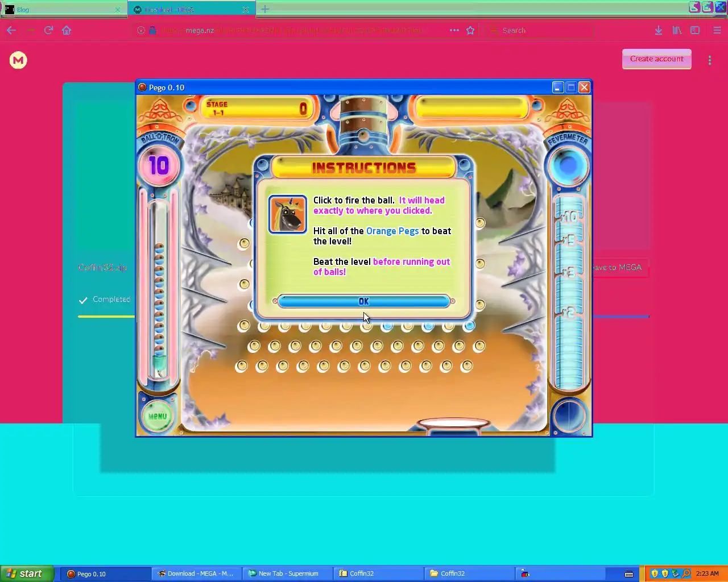This screenshot has width=728, height=582.
Task: Bookmark this page with the star icon
Action: (470, 30)
